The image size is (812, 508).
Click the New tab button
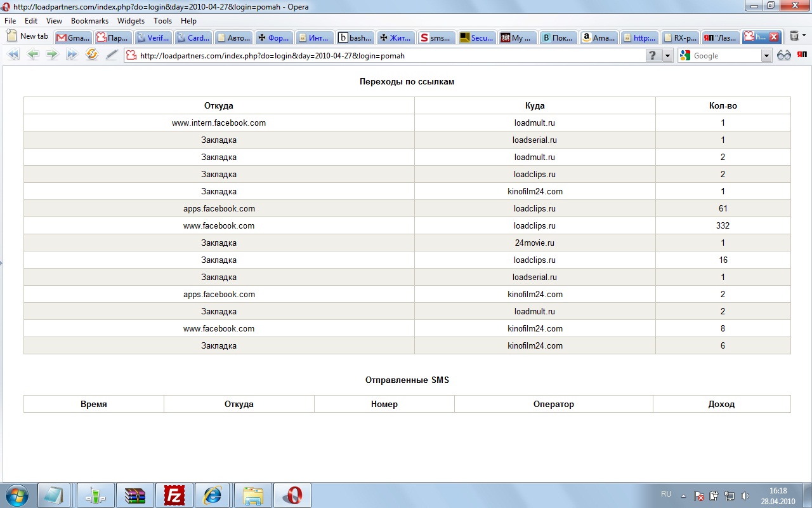[28, 36]
